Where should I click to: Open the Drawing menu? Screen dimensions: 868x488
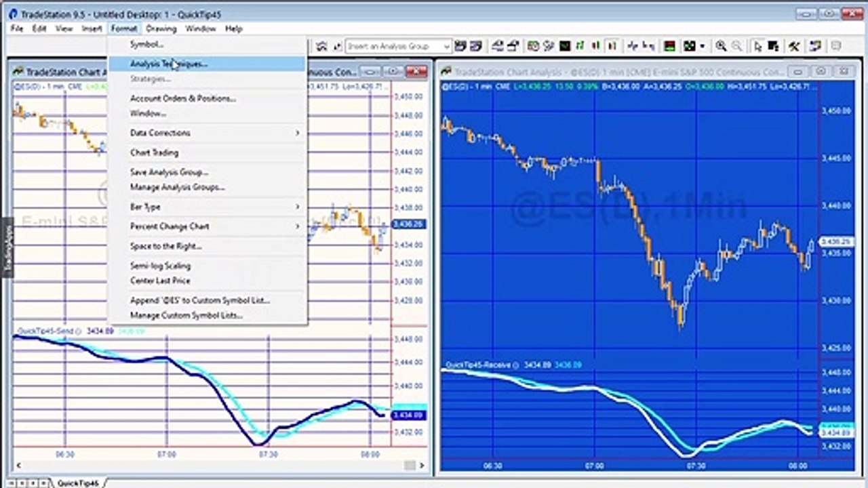(161, 28)
